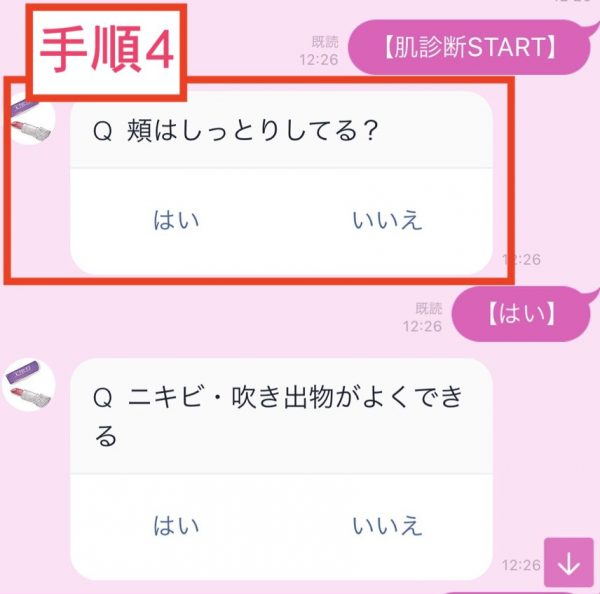Tap the 12:26 timestamp beside the cheek question card
Viewport: 600px width, 594px height.
tap(522, 260)
